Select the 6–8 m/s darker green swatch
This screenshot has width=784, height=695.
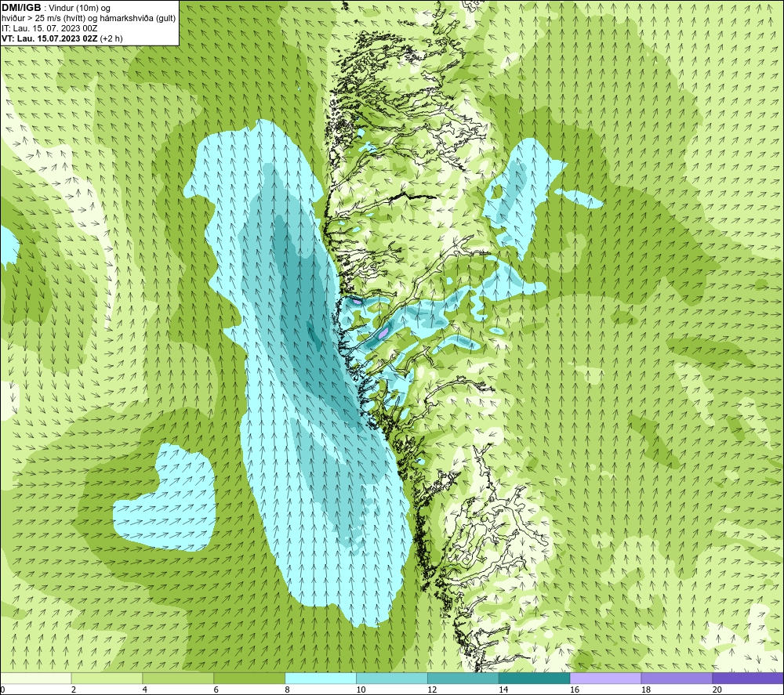(249, 678)
